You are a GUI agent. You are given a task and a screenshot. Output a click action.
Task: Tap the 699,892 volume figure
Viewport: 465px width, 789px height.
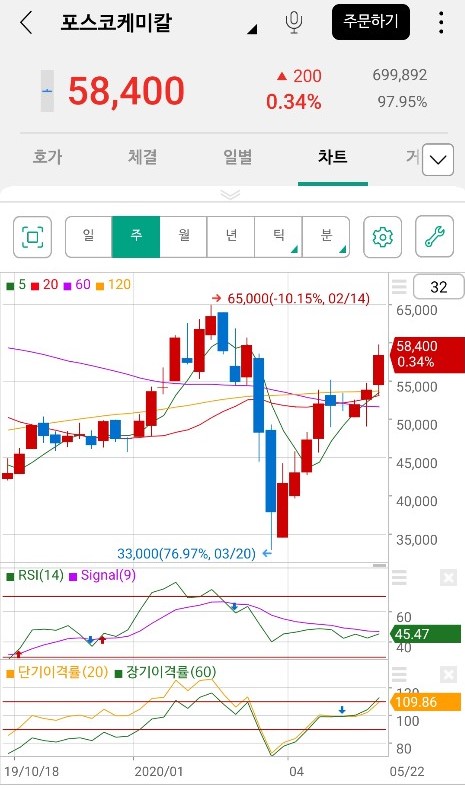(400, 75)
